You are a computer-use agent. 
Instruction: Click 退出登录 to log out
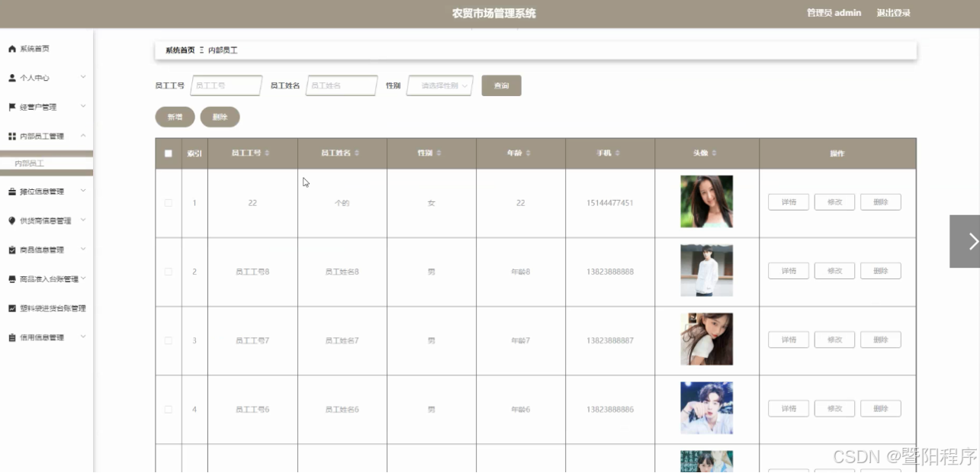pyautogui.click(x=893, y=13)
